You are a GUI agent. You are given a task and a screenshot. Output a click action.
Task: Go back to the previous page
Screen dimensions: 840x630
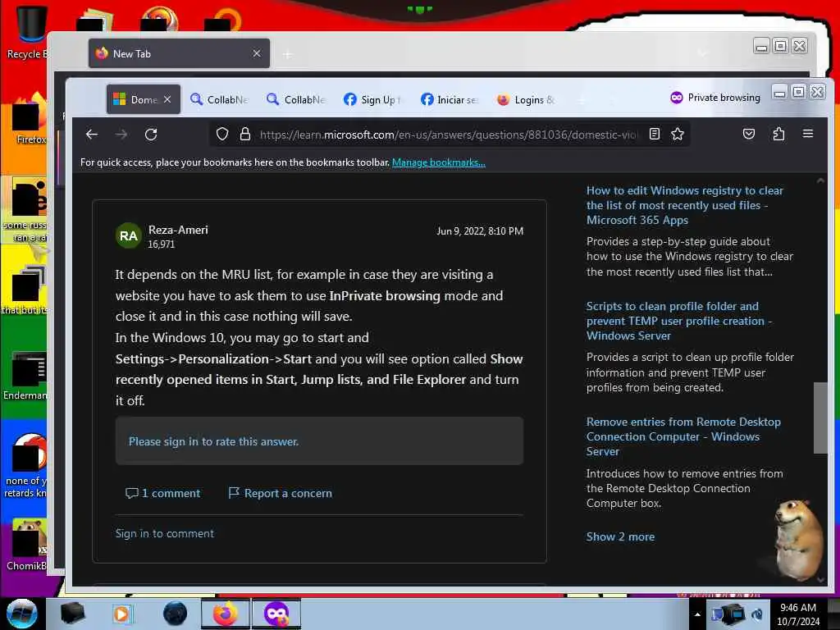pos(92,134)
